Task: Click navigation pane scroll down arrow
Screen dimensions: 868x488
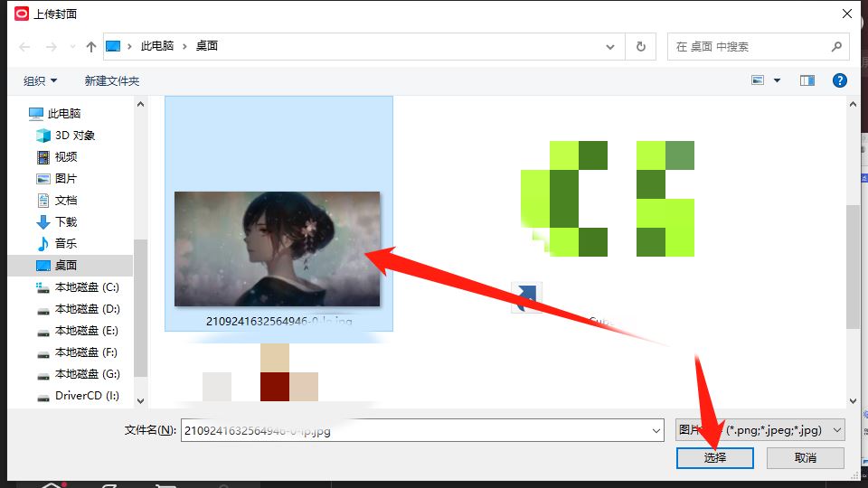Action: 141,400
